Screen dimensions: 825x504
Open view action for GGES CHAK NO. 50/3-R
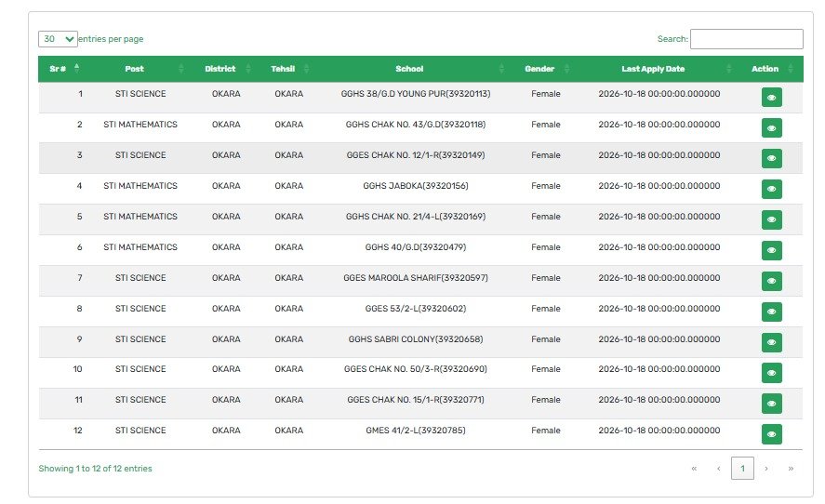[x=771, y=373]
